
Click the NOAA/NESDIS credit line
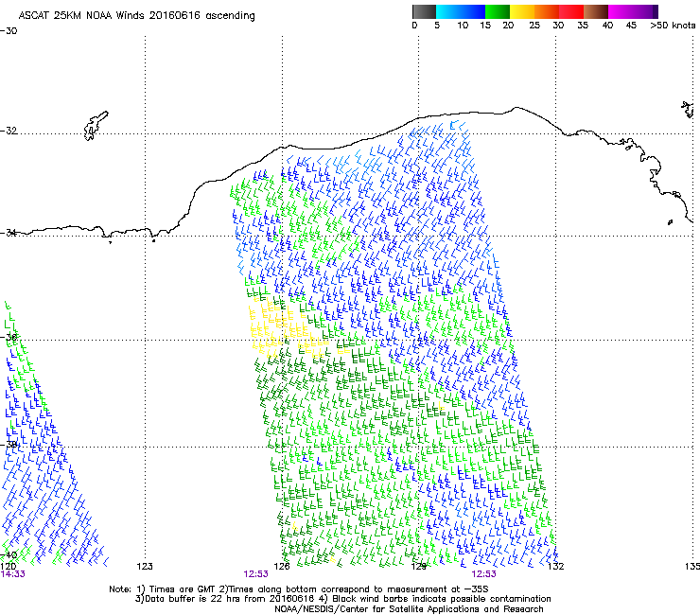click(409, 609)
